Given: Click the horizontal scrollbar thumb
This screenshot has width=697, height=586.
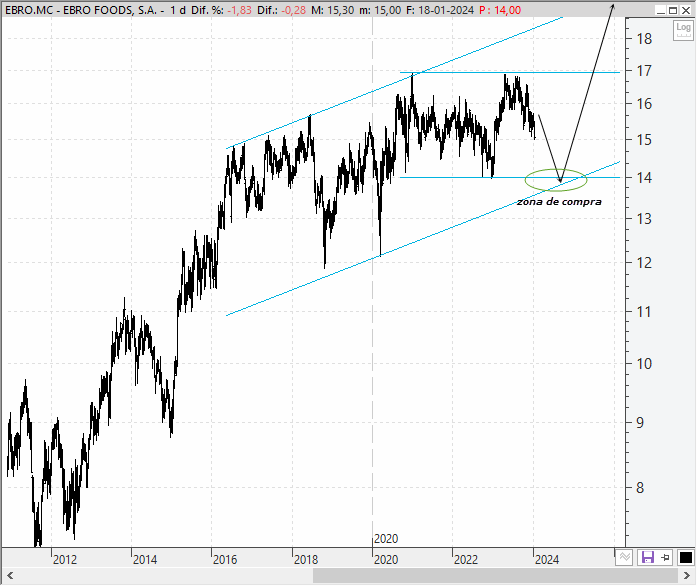Looking at the screenshot, I should pos(496,576).
